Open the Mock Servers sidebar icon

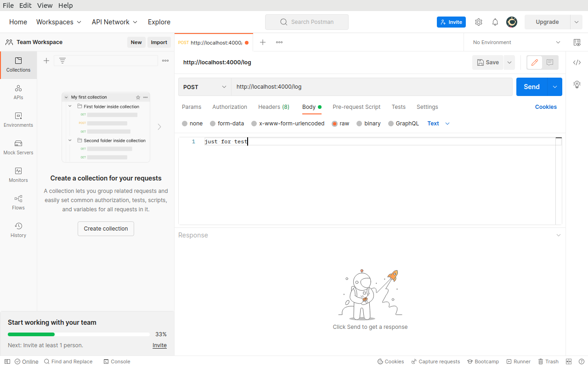tap(18, 147)
